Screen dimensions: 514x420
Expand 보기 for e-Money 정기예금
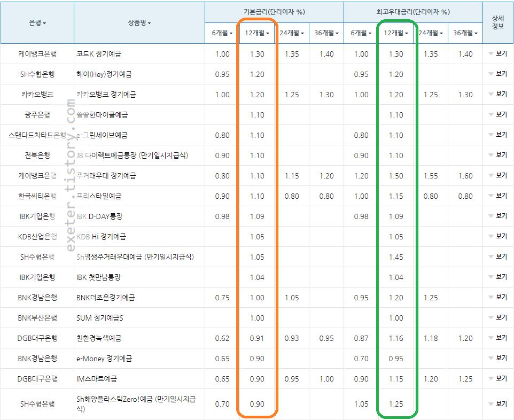(498, 359)
